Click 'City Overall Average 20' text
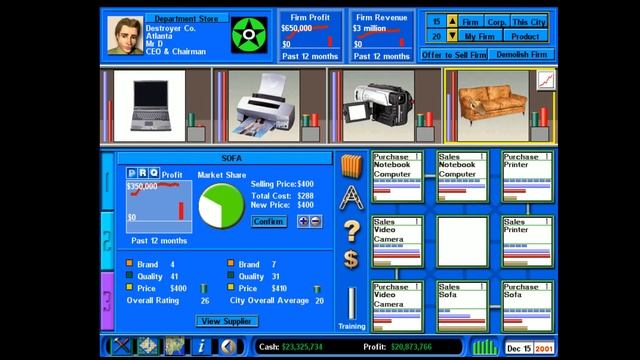Viewport: 640px width, 360px height. 277,300
